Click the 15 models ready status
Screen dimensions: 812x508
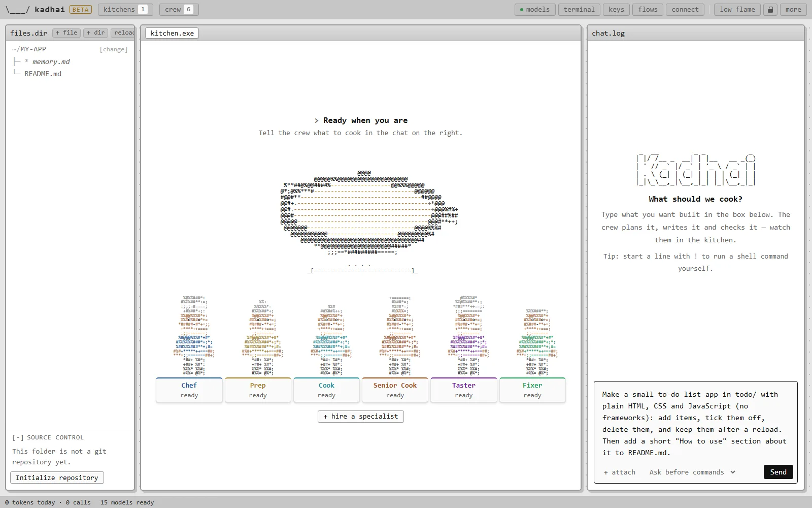tap(127, 502)
